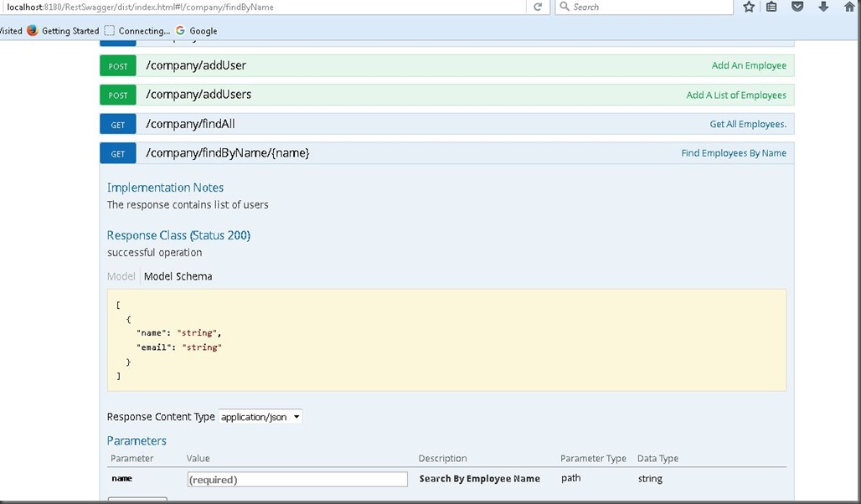The width and height of the screenshot is (861, 504).
Task: Select the Model Schema tab
Action: point(178,276)
